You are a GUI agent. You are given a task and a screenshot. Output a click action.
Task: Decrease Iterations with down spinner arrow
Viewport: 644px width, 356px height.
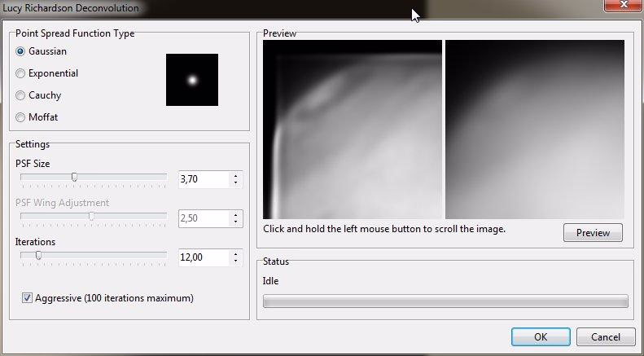point(236,262)
